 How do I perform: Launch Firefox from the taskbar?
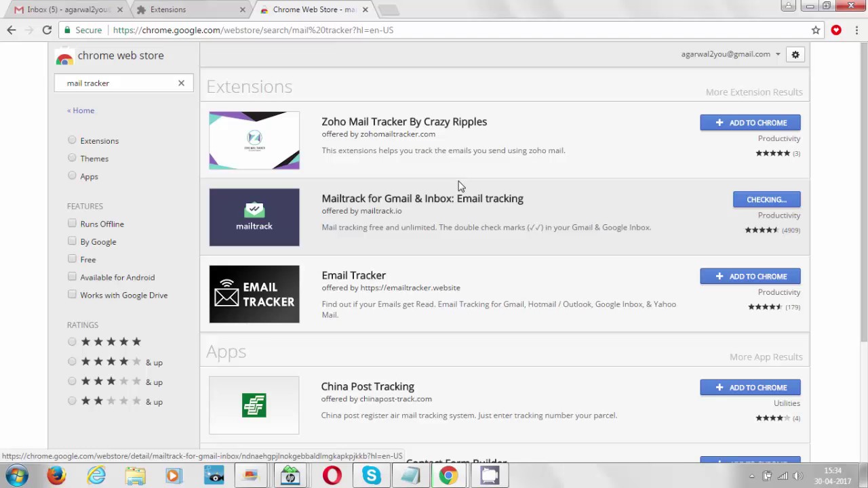click(56, 475)
